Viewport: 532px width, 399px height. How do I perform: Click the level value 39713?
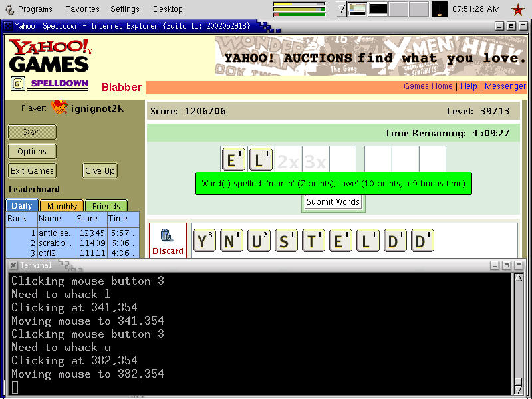click(x=495, y=111)
